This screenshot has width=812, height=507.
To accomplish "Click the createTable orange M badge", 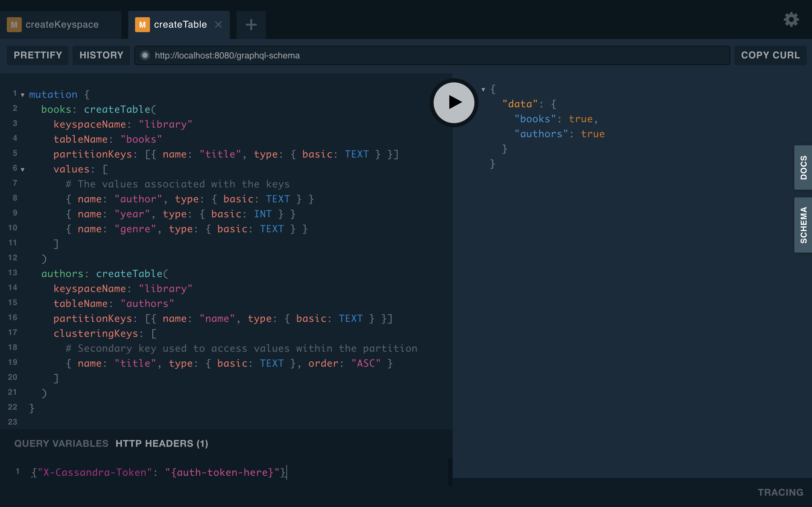I will 142,25.
